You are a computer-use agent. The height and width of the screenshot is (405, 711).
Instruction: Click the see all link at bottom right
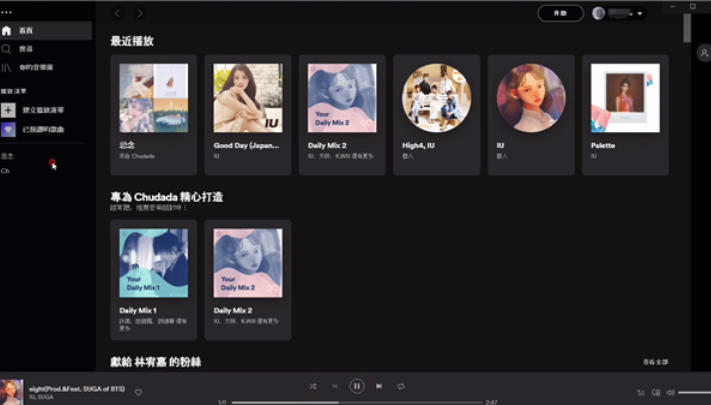(x=656, y=361)
